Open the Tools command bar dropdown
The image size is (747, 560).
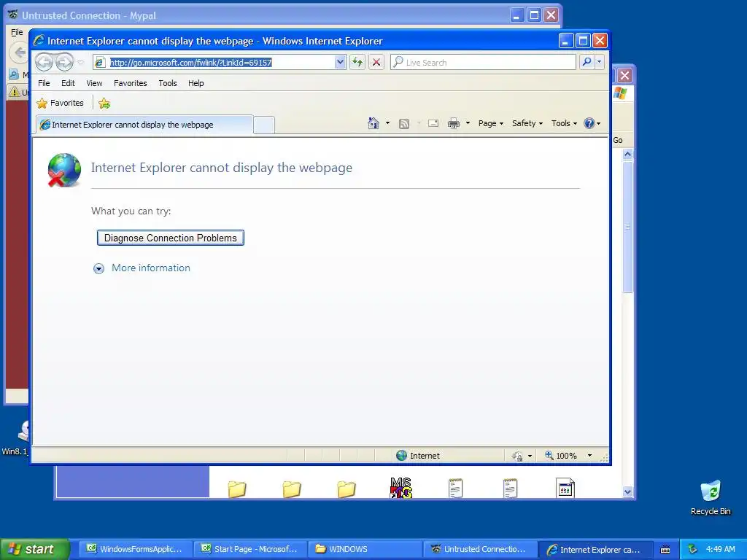point(564,123)
